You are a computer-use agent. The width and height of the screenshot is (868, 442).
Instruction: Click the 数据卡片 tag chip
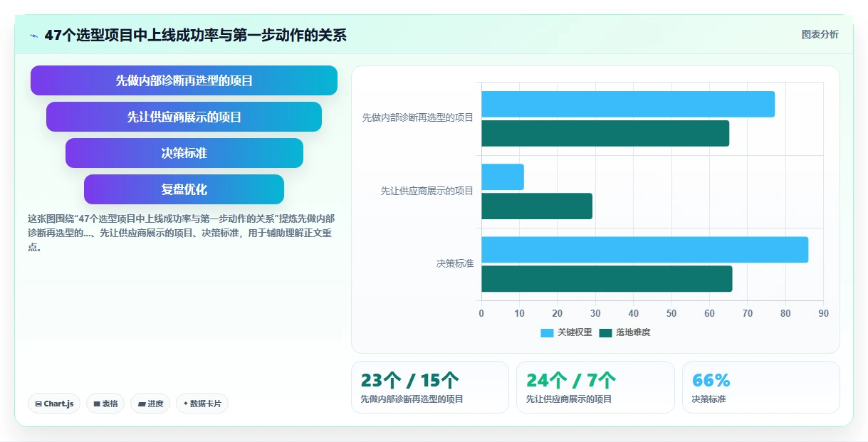point(202,404)
